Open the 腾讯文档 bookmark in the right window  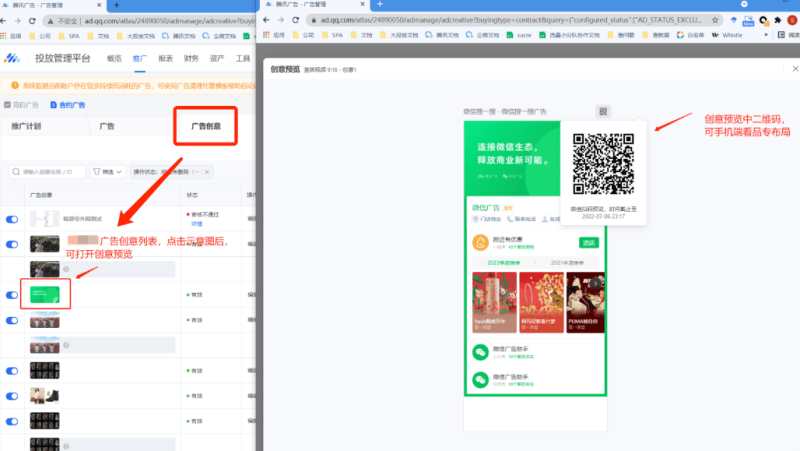(x=442, y=35)
